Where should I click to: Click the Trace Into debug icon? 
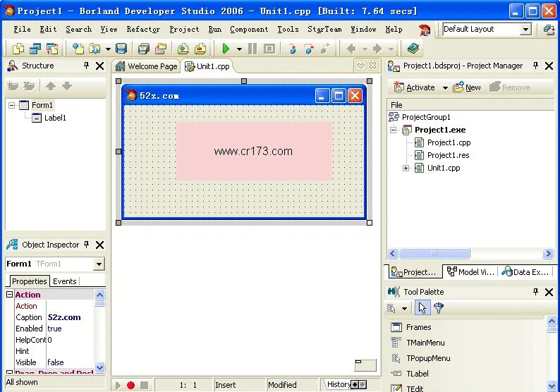point(293,48)
